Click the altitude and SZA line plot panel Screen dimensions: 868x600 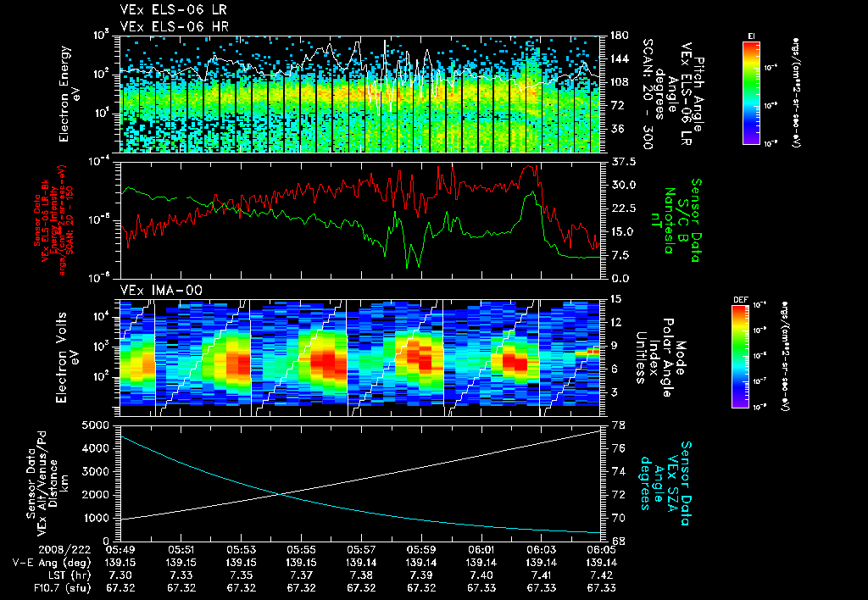point(359,483)
